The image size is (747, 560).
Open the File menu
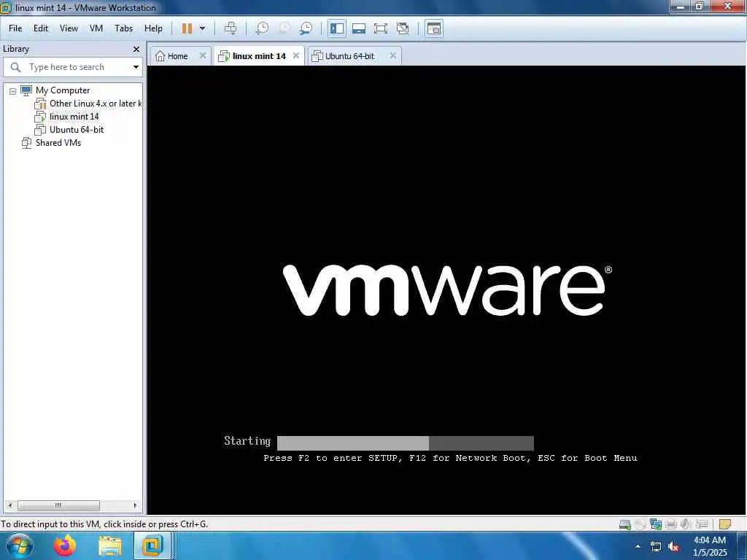point(15,28)
